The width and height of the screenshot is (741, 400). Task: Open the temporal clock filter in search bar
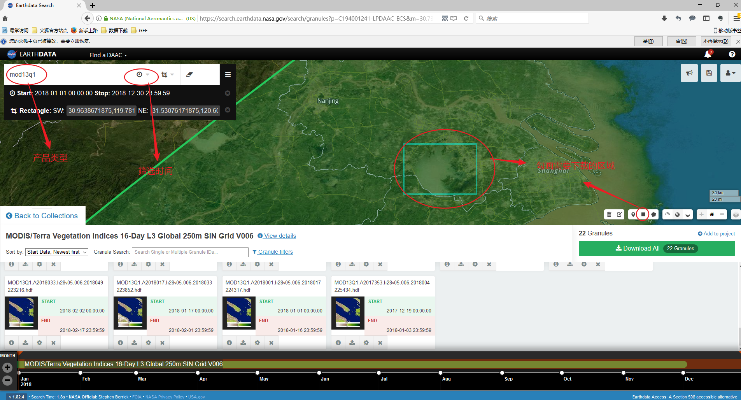(x=139, y=75)
